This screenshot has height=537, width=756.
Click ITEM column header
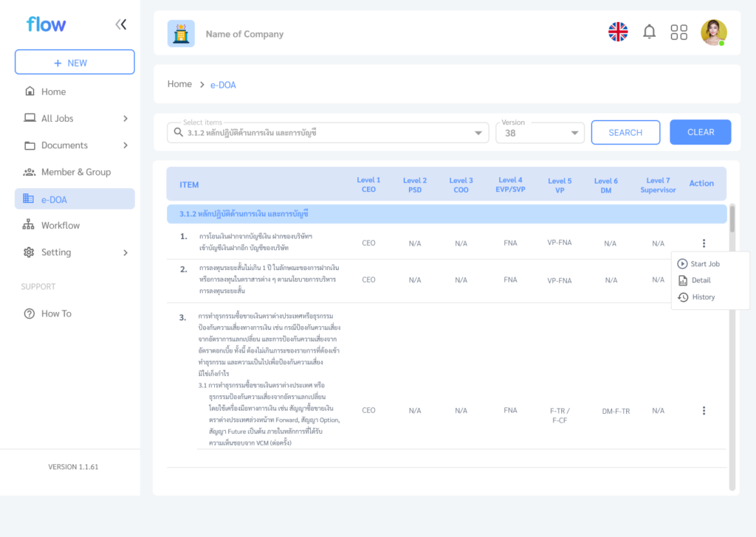189,184
